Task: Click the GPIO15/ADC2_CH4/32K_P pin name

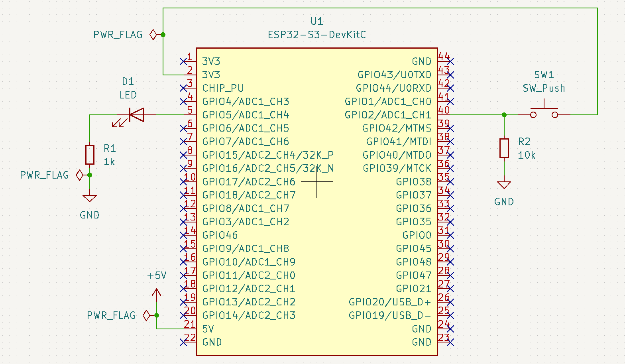Action: point(268,155)
